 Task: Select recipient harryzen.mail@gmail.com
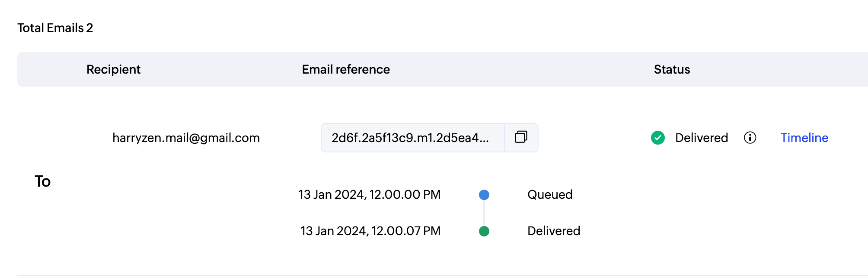point(186,138)
